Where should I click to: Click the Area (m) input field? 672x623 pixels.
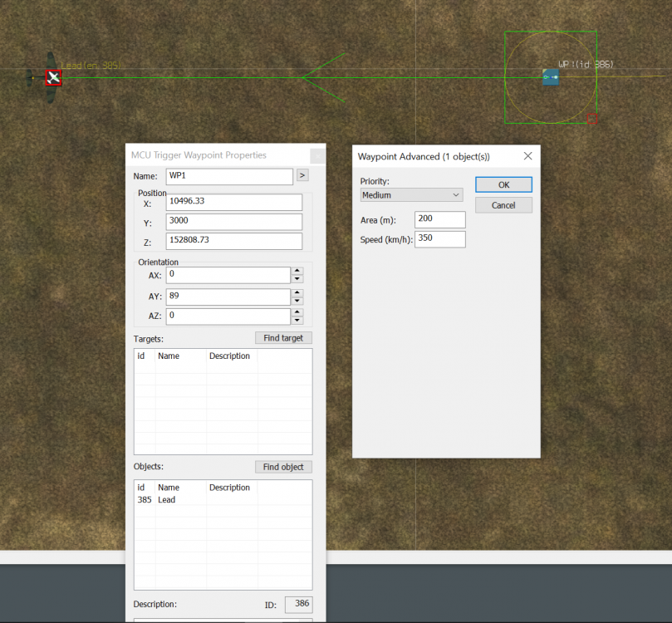439,220
